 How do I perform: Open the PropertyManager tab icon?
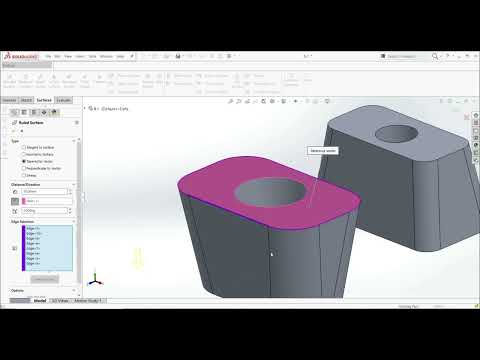pyautogui.click(x=24, y=112)
